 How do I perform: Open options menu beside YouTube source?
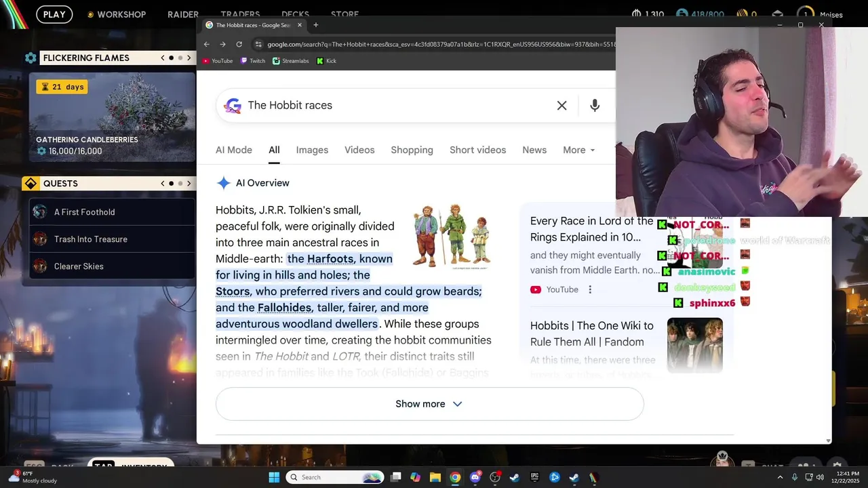click(x=590, y=289)
